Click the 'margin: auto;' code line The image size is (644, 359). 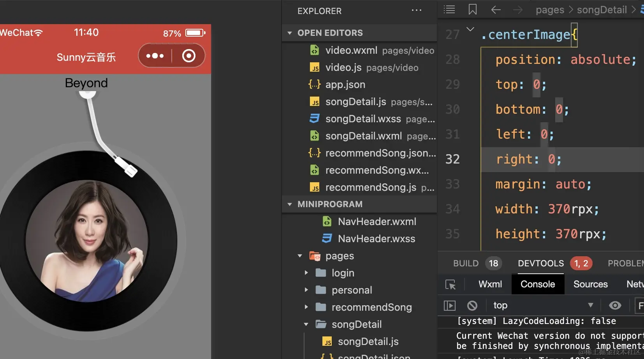(x=543, y=184)
